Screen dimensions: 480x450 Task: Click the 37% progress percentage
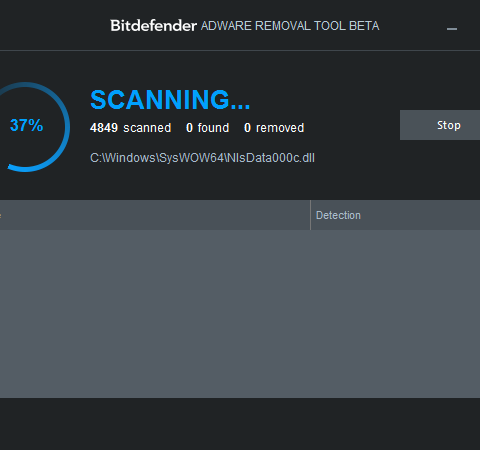tap(27, 125)
